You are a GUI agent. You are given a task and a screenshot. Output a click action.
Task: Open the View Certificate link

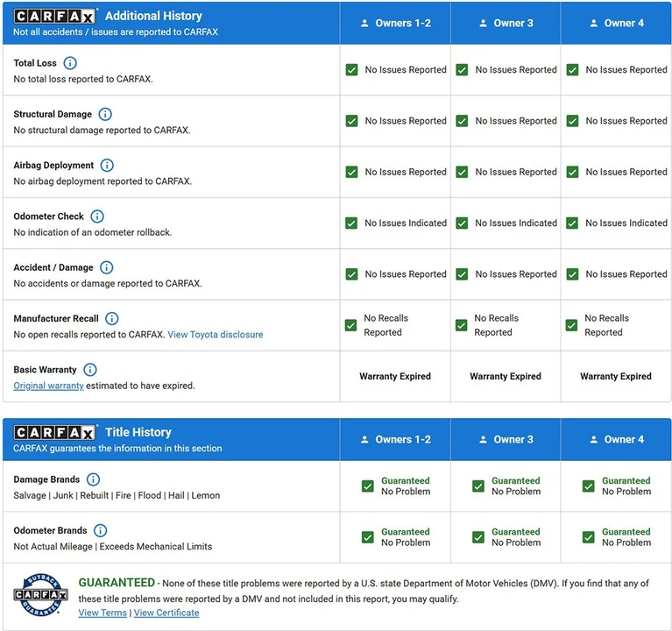click(x=166, y=613)
